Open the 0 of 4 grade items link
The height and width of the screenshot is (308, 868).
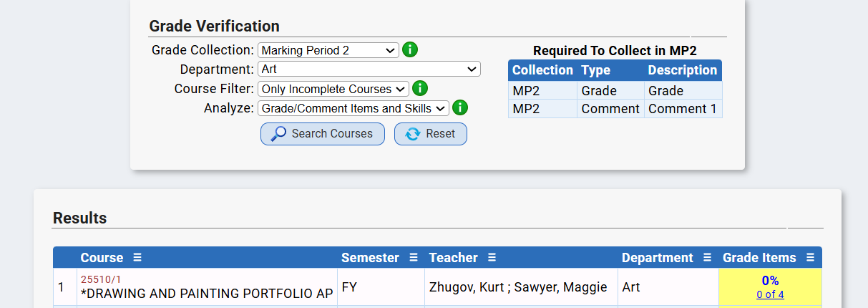770,294
